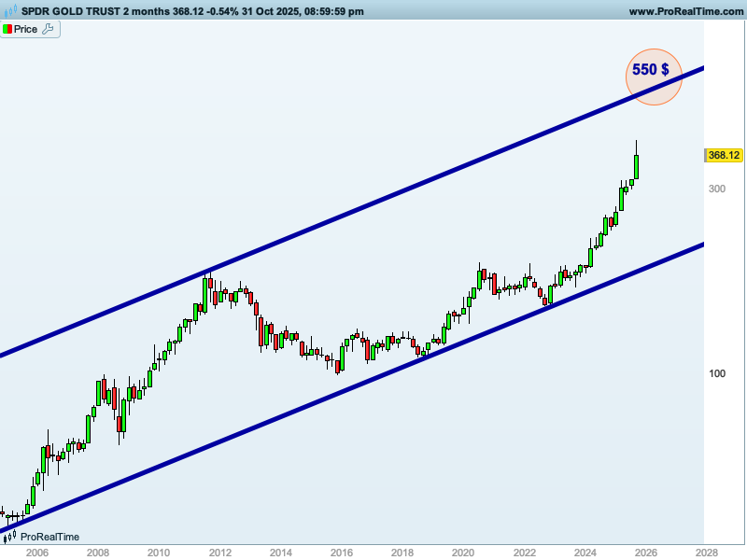Click the 2020 label on time axis

(463, 553)
